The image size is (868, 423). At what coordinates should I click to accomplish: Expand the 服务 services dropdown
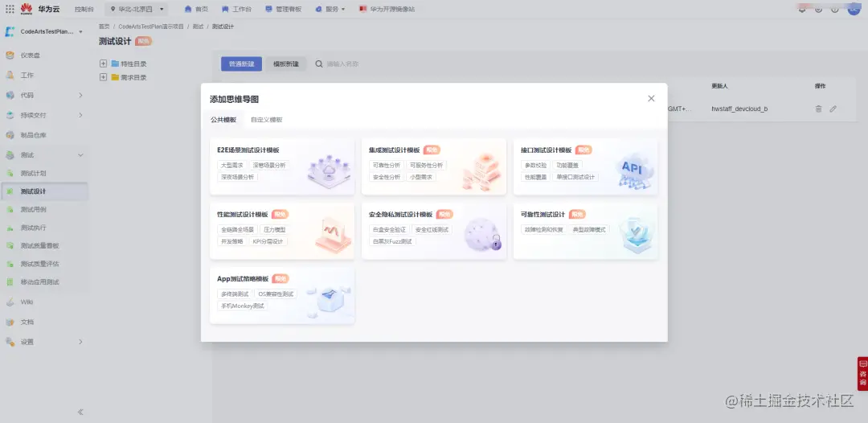tap(330, 10)
